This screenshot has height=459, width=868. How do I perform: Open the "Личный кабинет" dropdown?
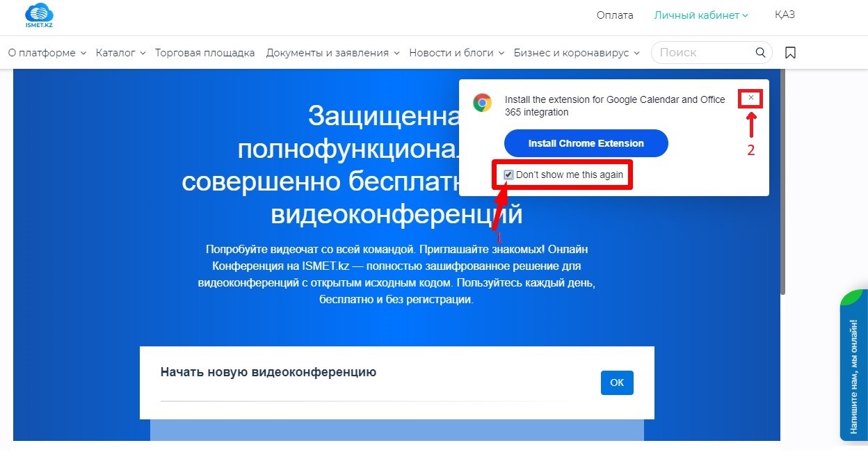point(700,15)
